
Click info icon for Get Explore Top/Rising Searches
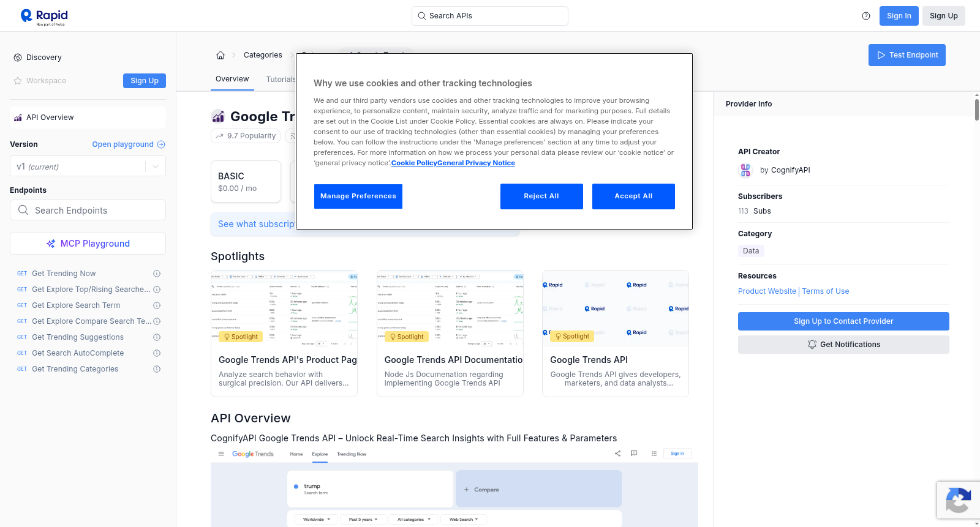[157, 290]
